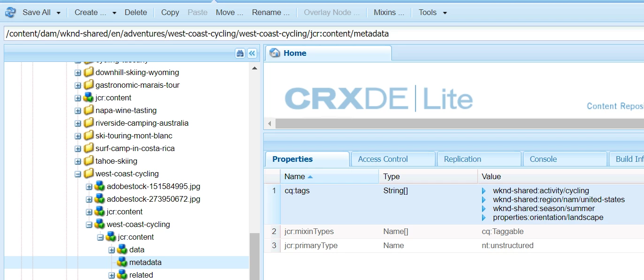This screenshot has height=280, width=644.
Task: Click Rename ... in the toolbar
Action: coord(271,13)
